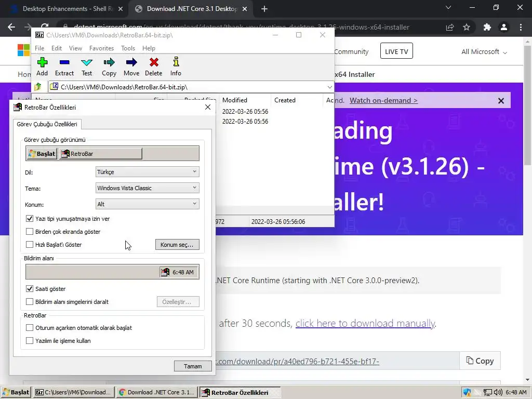Open the Favorites menu in 7-Zip

tap(101, 48)
